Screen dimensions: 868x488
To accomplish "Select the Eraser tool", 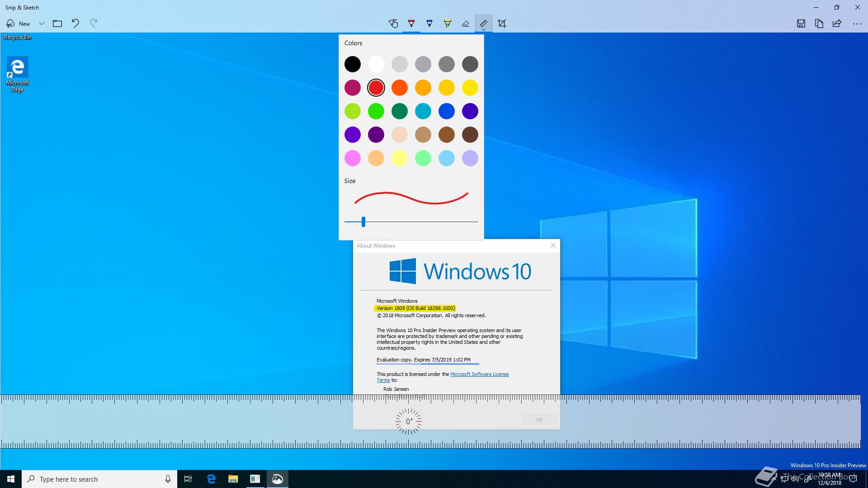I will pos(466,23).
